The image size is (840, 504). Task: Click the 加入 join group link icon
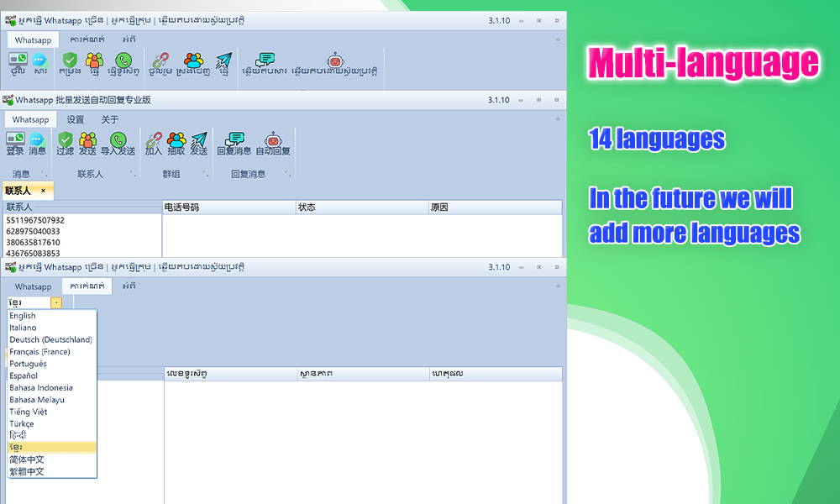[154, 141]
